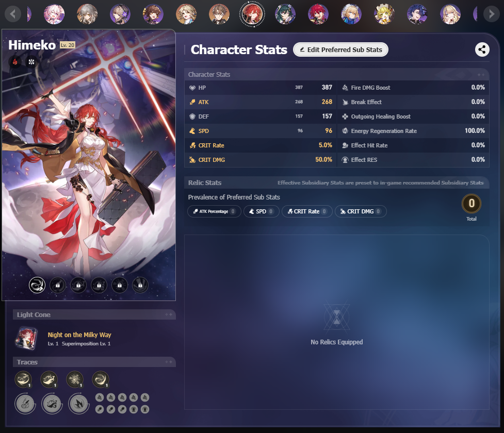The image size is (504, 433).
Task: Click the 'Superimposition Lv. 1' text
Action: (86, 344)
